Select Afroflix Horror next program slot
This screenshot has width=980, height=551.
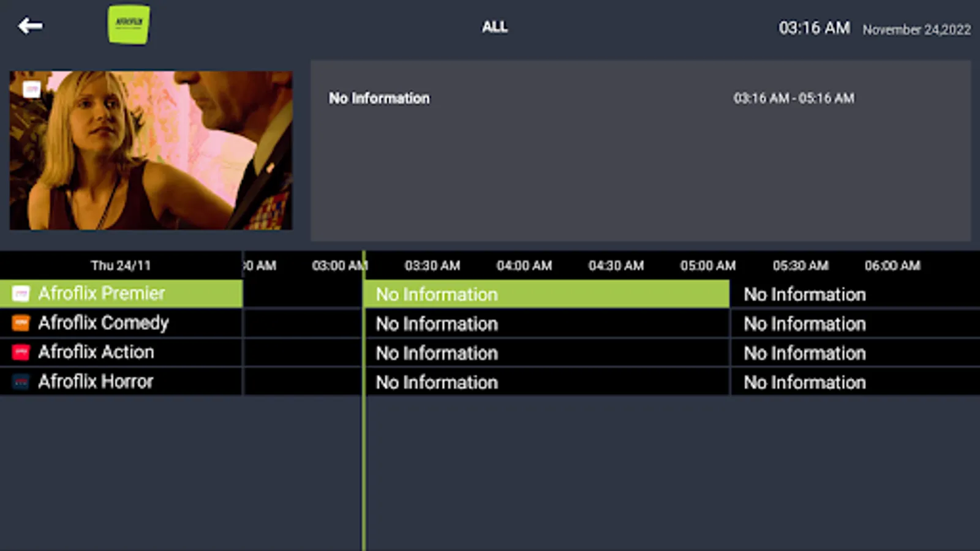[856, 382]
